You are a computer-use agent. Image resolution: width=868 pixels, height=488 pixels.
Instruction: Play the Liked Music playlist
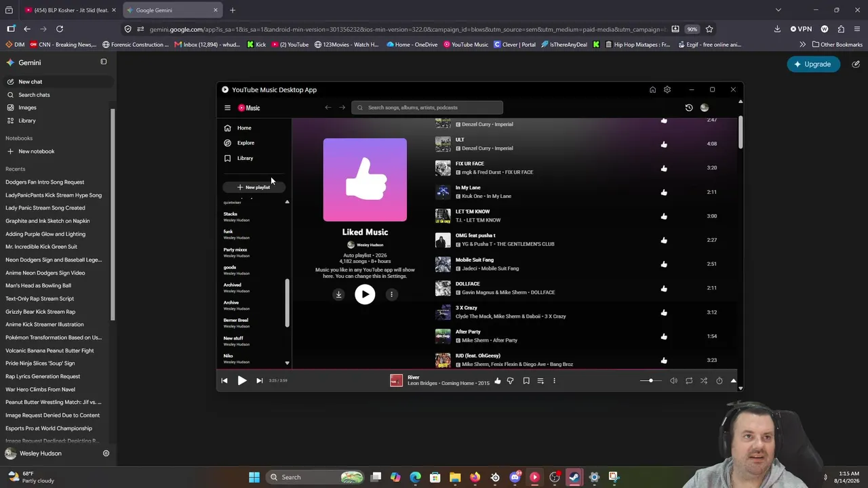365,294
